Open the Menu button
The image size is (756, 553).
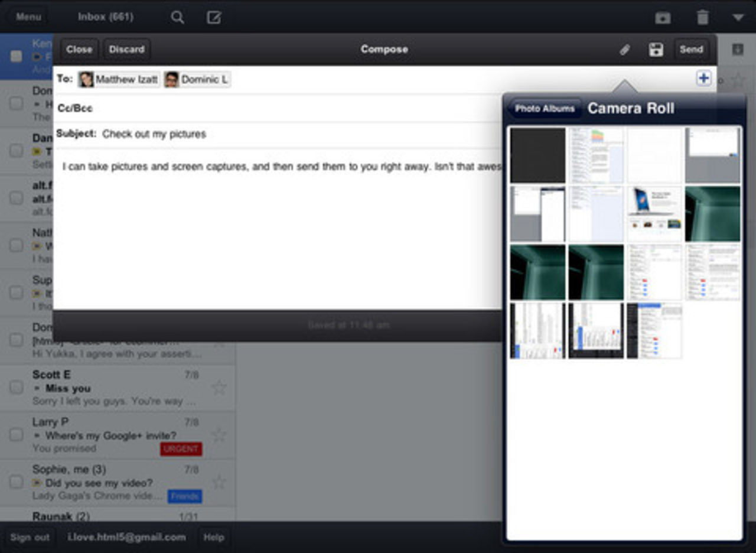click(28, 17)
